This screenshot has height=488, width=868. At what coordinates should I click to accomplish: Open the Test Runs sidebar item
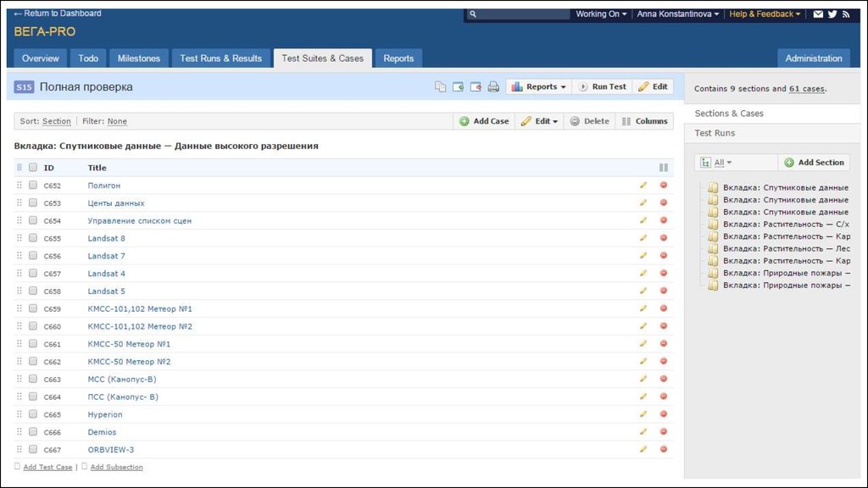click(x=715, y=133)
